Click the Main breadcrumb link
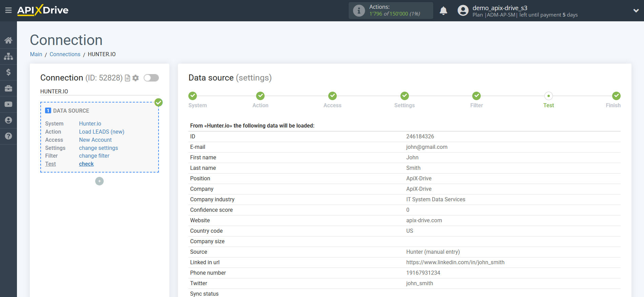 36,54
